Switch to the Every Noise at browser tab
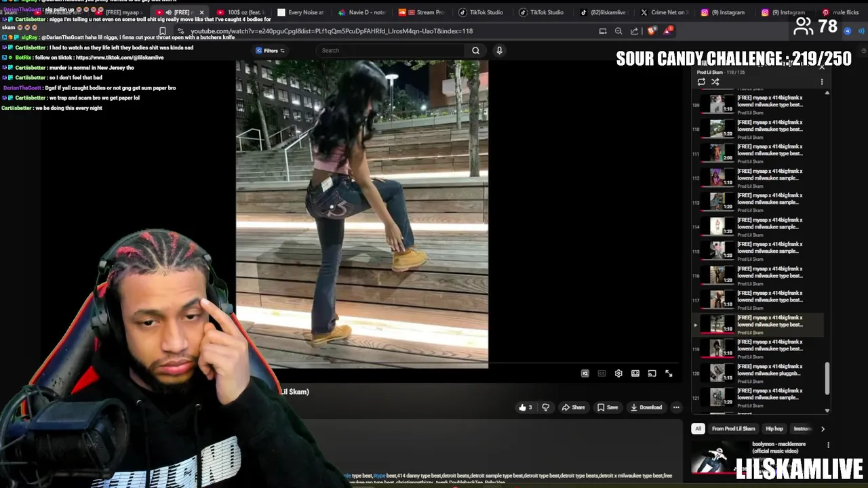The width and height of the screenshot is (868, 488). [300, 12]
